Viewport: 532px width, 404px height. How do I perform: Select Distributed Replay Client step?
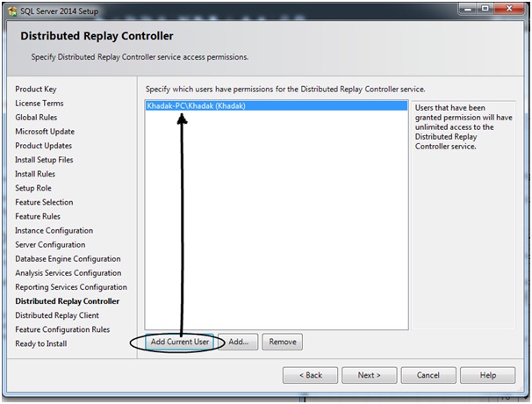(57, 315)
